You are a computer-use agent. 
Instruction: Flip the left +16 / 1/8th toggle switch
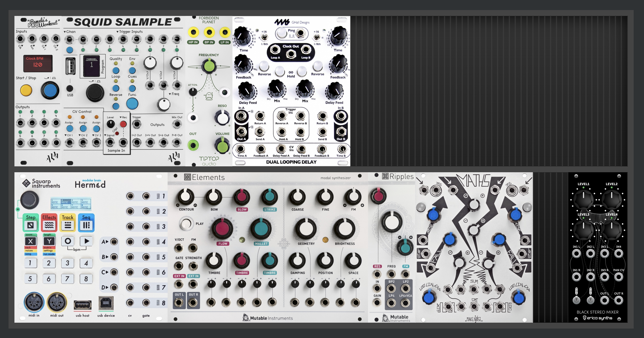(264, 37)
